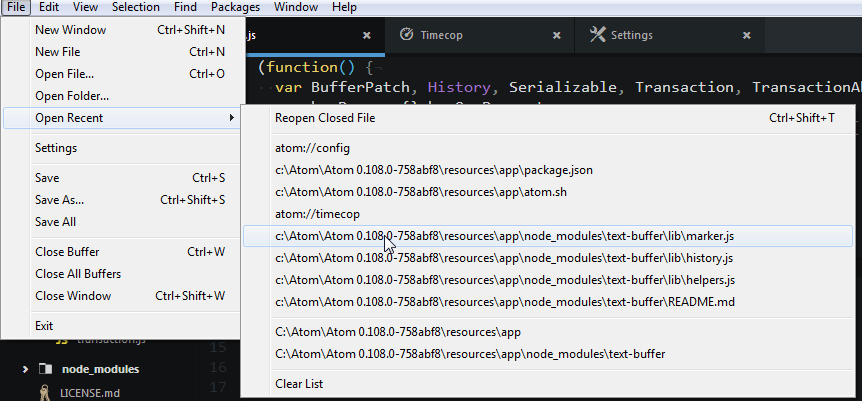Expand the Open Recent submenu
The image size is (862, 401).
point(122,118)
